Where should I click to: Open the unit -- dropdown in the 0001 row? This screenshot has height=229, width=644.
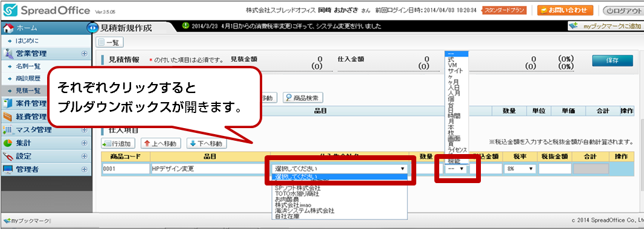[x=456, y=169]
